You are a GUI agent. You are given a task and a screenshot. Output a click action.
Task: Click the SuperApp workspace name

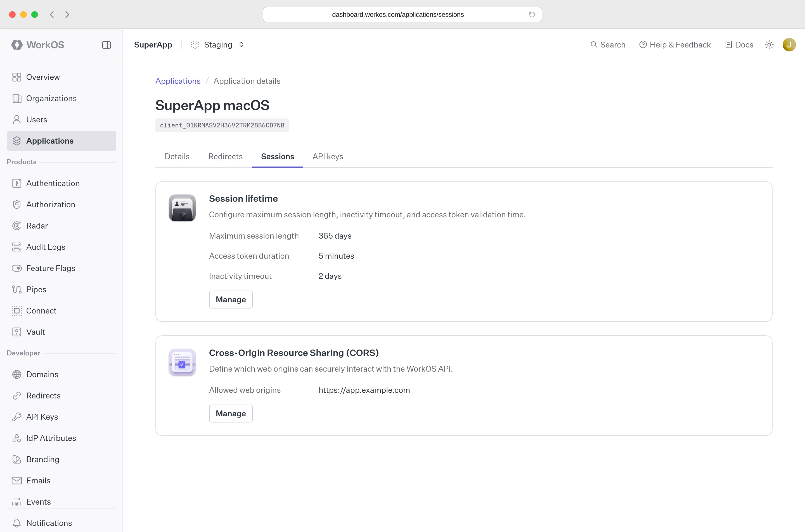click(153, 45)
